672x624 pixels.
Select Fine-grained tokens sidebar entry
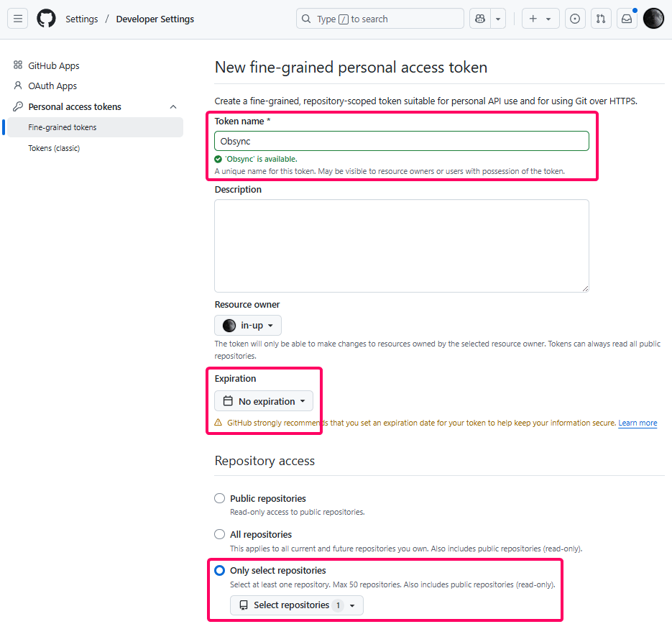click(x=95, y=127)
